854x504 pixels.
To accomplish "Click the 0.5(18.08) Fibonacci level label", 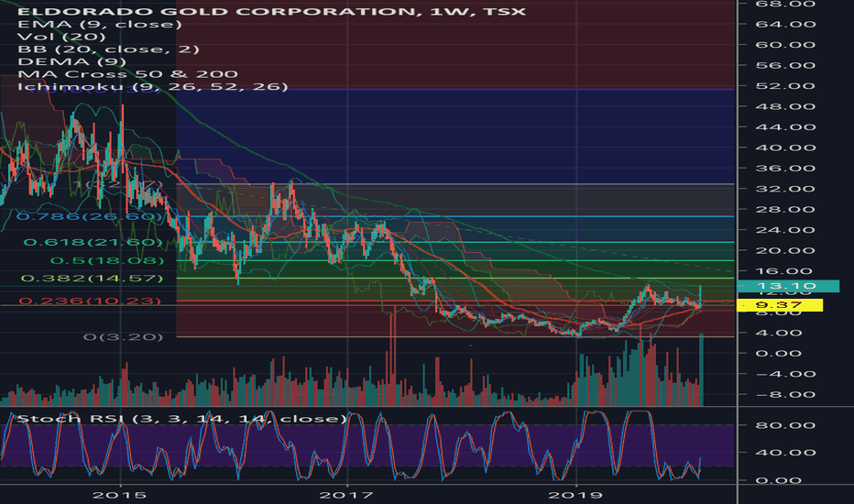I will click(x=107, y=260).
